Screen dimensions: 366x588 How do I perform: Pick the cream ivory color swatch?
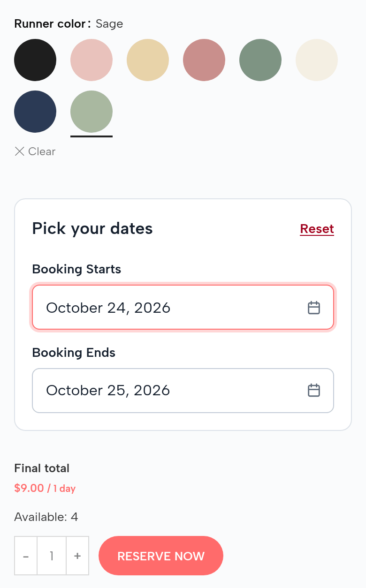317,60
